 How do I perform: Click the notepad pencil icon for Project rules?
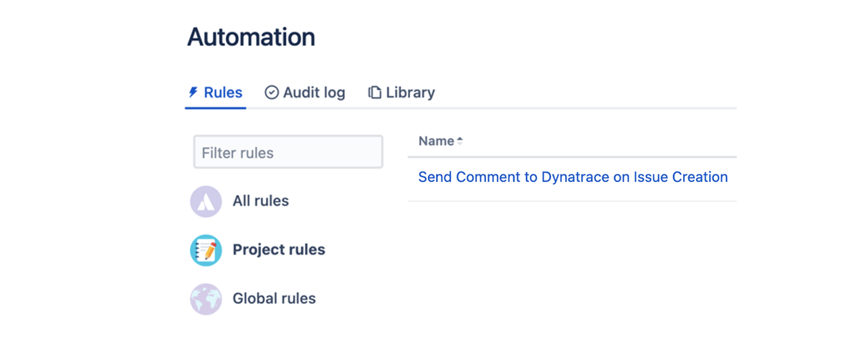[206, 250]
